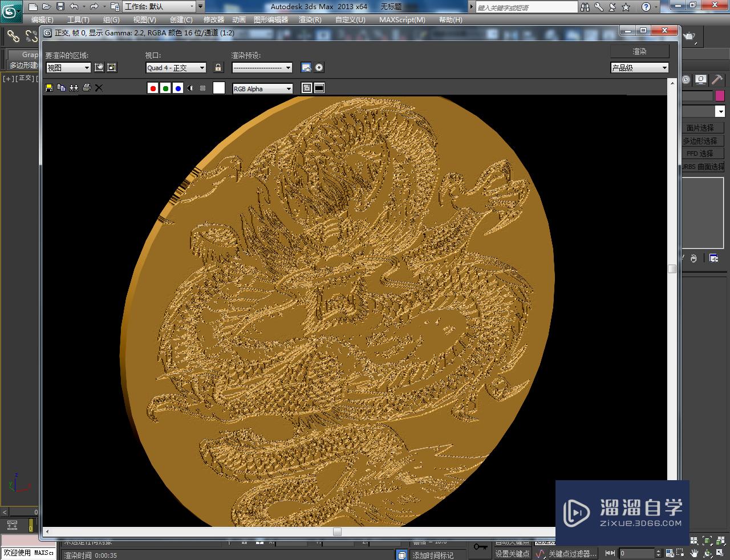Viewport: 730px width, 560px height.
Task: Click the magenta object color swatch
Action: coord(720,96)
